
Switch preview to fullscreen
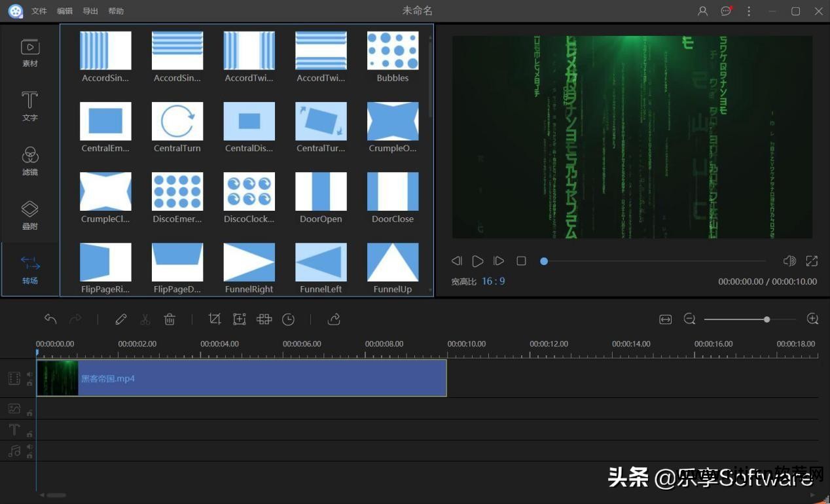[812, 261]
